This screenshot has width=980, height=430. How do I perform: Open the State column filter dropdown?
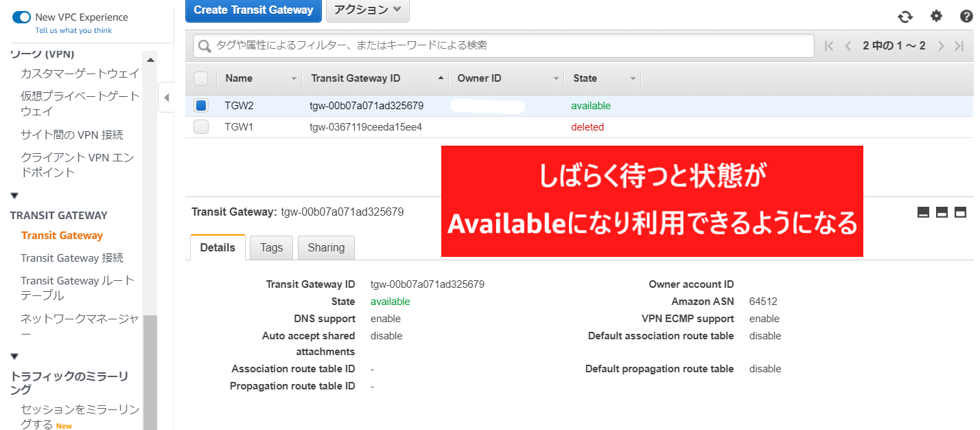(633, 79)
